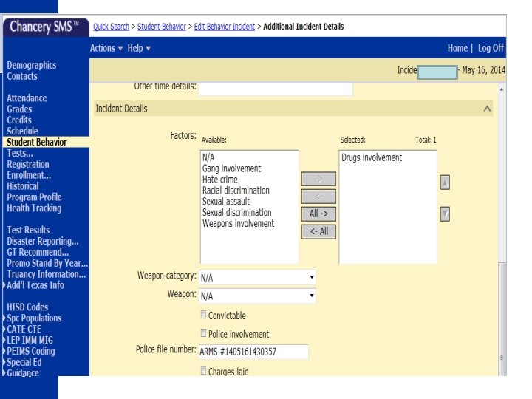Open Credits in sidebar

pos(19,120)
